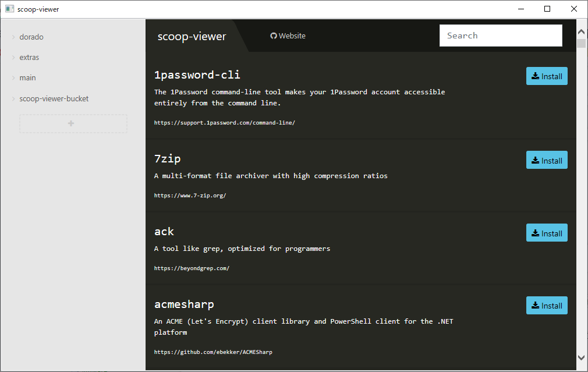Focus the Search input field
Viewport: 588px width, 372px height.
click(500, 36)
